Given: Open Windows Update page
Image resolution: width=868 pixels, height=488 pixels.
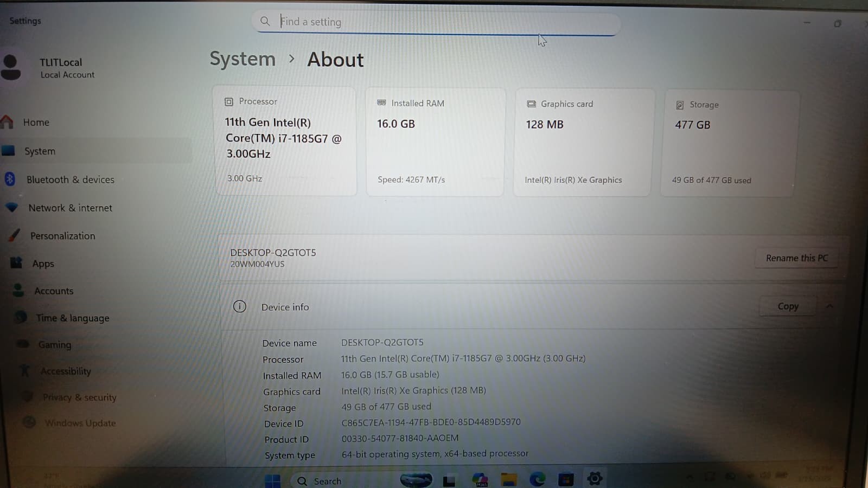Looking at the screenshot, I should (80, 423).
